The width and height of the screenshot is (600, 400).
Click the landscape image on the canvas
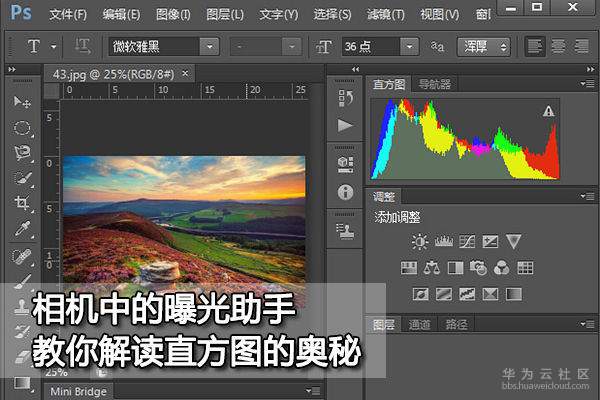(184, 219)
